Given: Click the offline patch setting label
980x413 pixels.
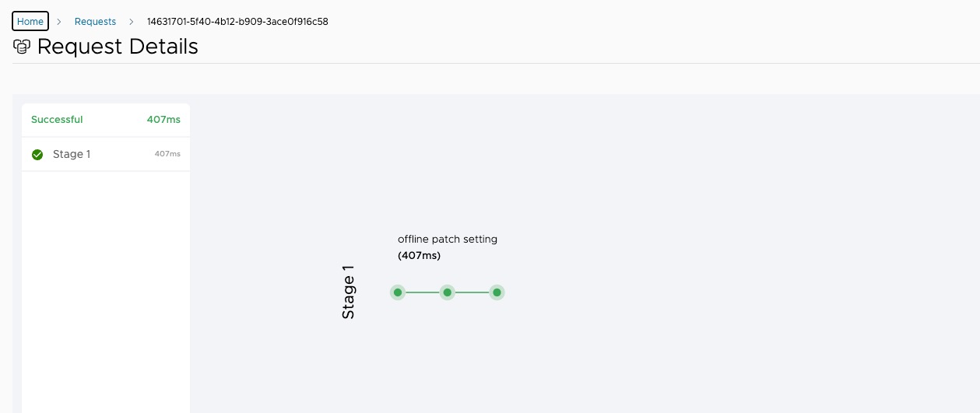Looking at the screenshot, I should pos(448,239).
